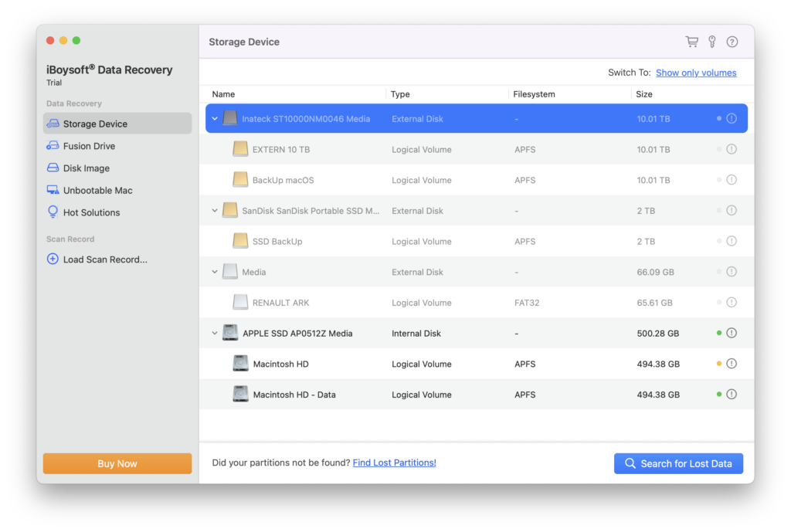Click the Macintosh HD volume drive icon
791x532 pixels.
241,363
